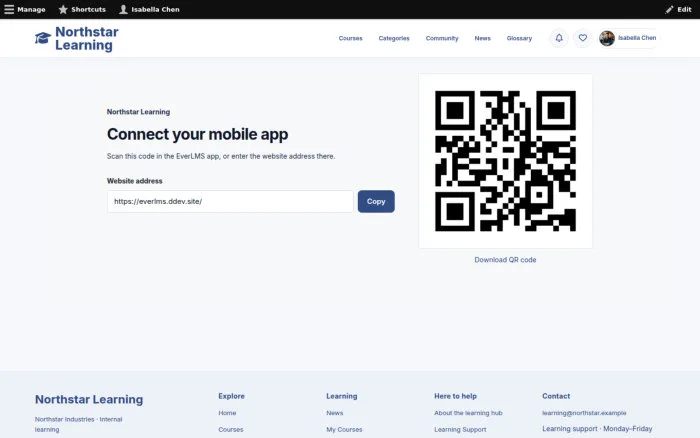Open the notifications bell icon
This screenshot has height=438, width=700.
coord(559,38)
